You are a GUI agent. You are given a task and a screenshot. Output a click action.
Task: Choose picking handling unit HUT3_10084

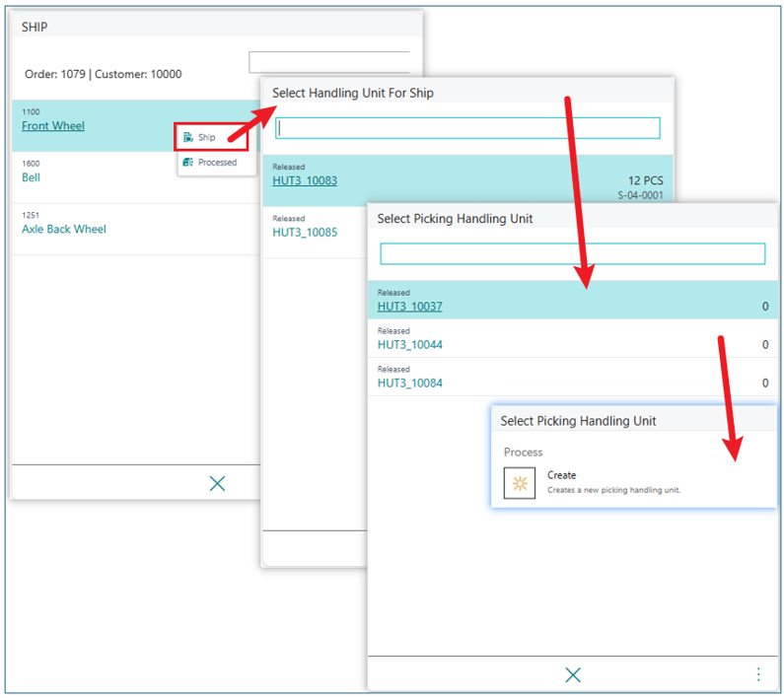point(410,383)
